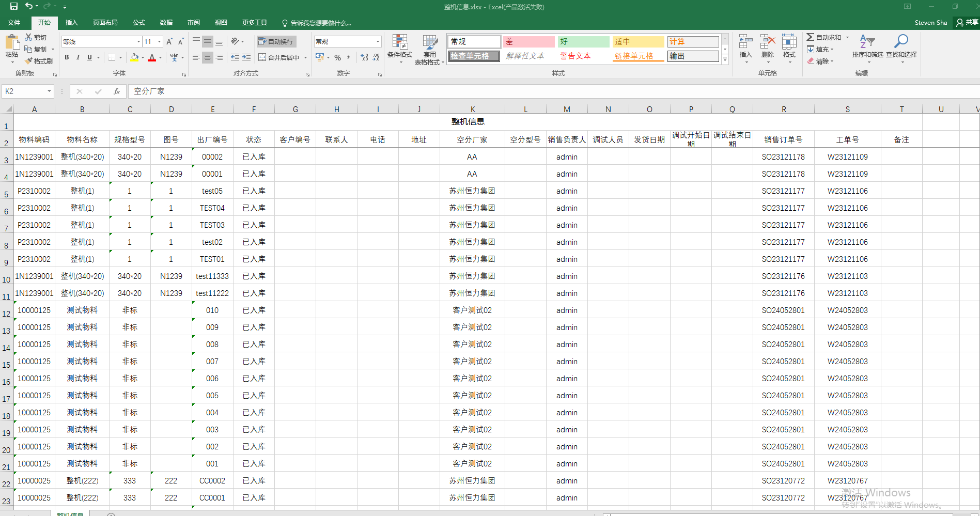
Task: Apply the Bad (差) cell style
Action: tap(529, 41)
